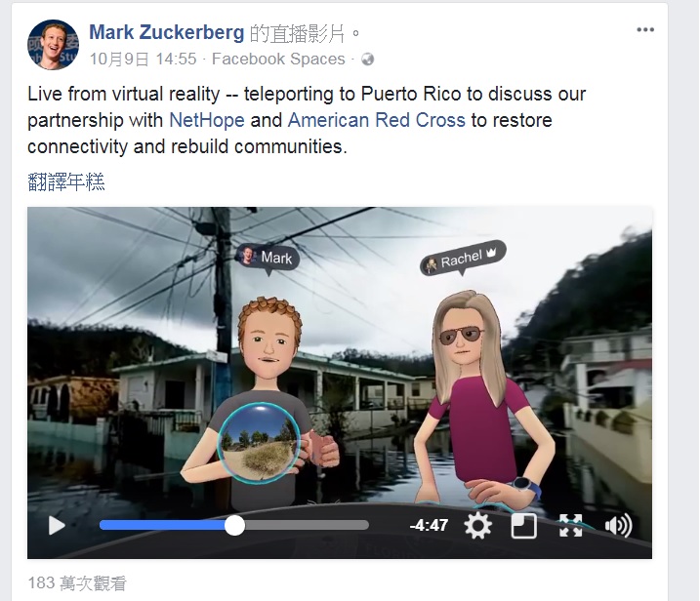Open the NetHope page link

[207, 120]
